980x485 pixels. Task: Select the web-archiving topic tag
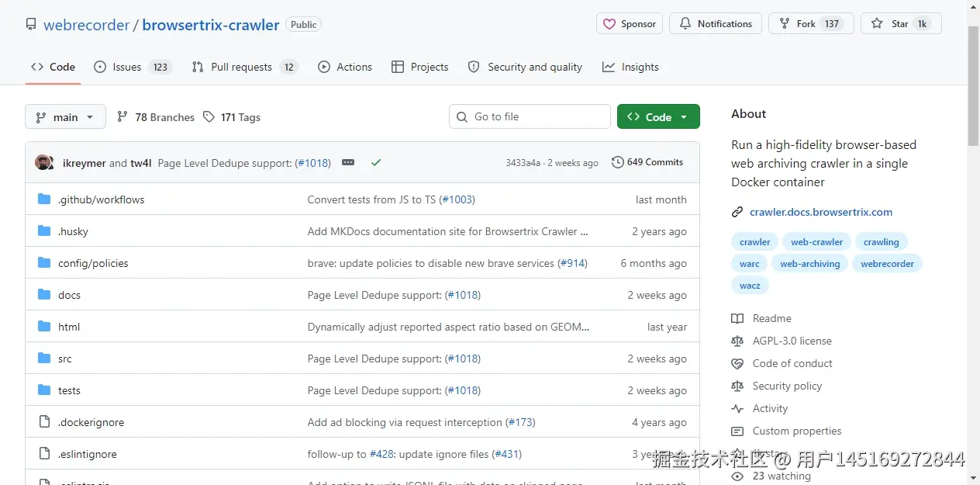tap(810, 264)
